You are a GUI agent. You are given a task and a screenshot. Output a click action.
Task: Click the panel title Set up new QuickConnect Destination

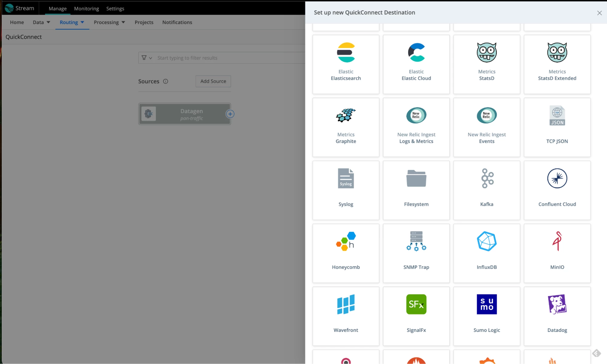point(364,12)
